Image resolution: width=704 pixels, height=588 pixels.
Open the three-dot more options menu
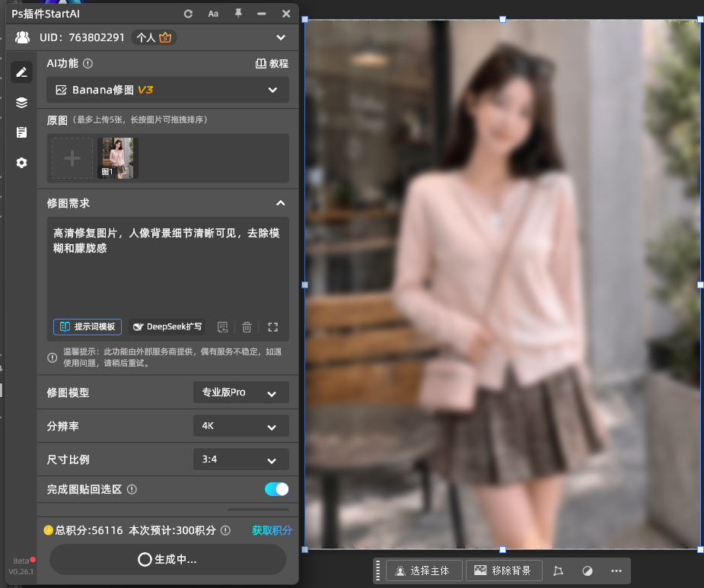click(616, 571)
